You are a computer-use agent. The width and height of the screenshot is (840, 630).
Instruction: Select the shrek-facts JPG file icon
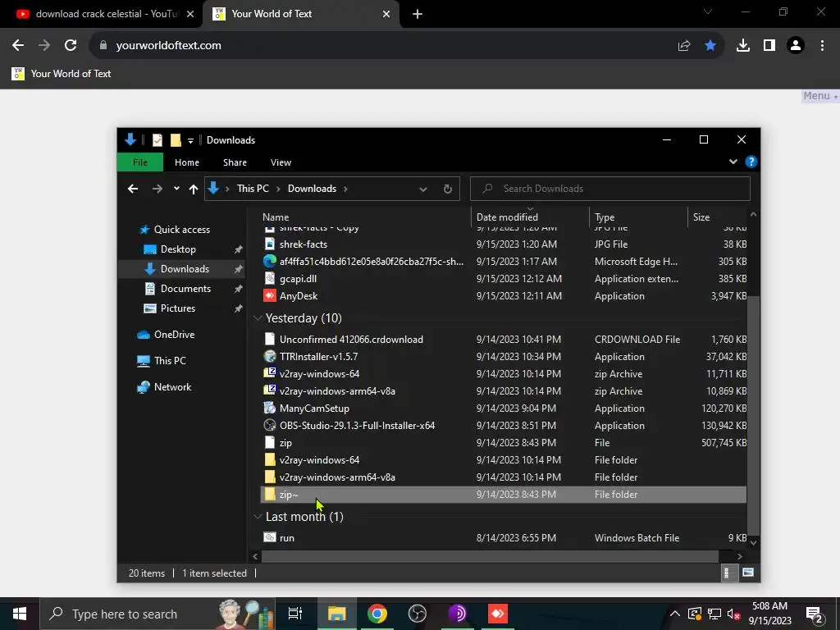point(270,244)
